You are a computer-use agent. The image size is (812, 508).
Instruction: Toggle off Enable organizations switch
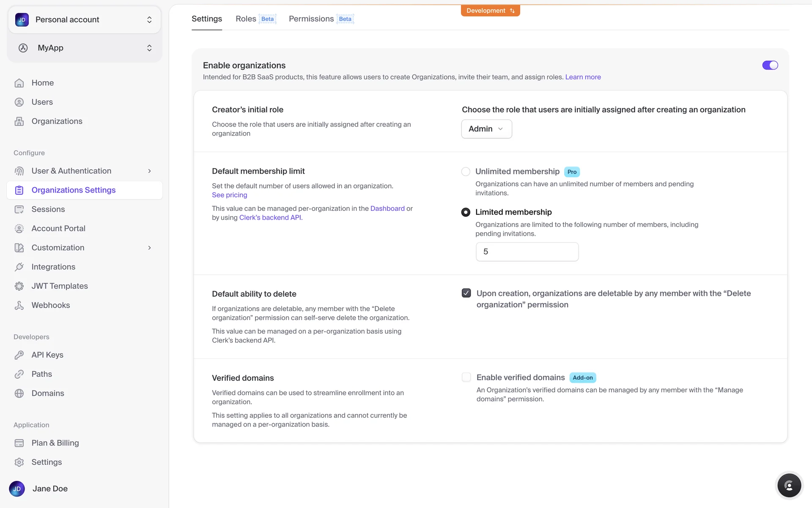click(770, 65)
